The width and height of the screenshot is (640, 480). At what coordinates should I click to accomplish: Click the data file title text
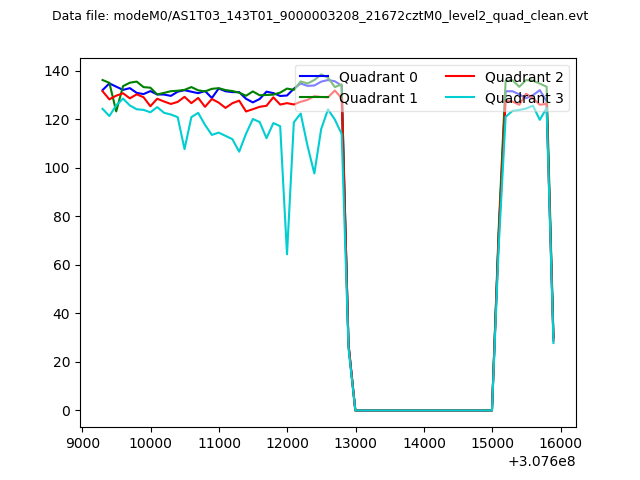(x=320, y=16)
